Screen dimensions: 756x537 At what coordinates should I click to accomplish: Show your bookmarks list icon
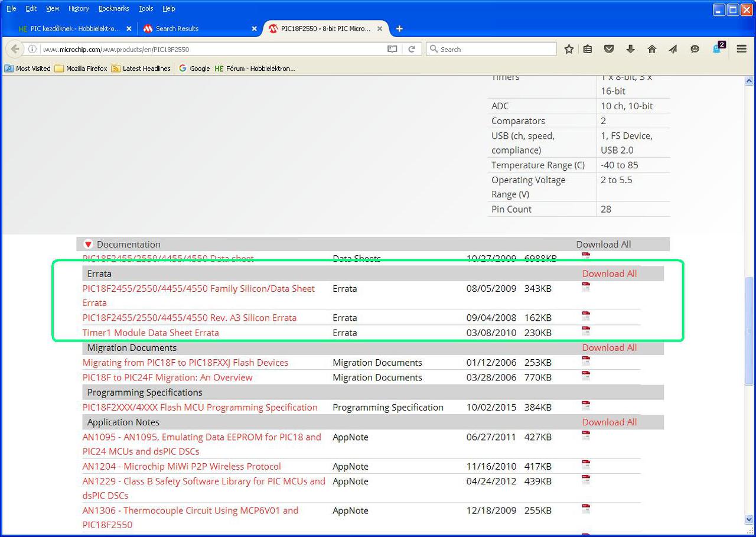pyautogui.click(x=588, y=49)
